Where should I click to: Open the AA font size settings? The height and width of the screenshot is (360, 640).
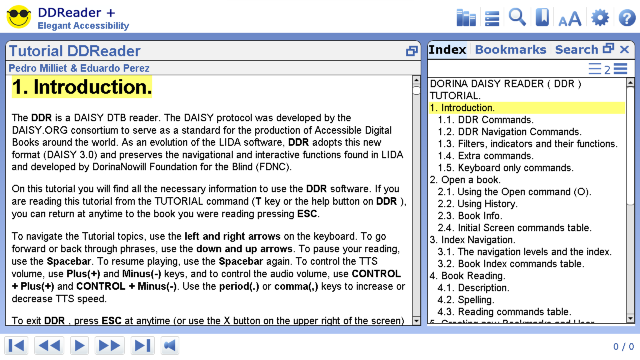click(569, 19)
